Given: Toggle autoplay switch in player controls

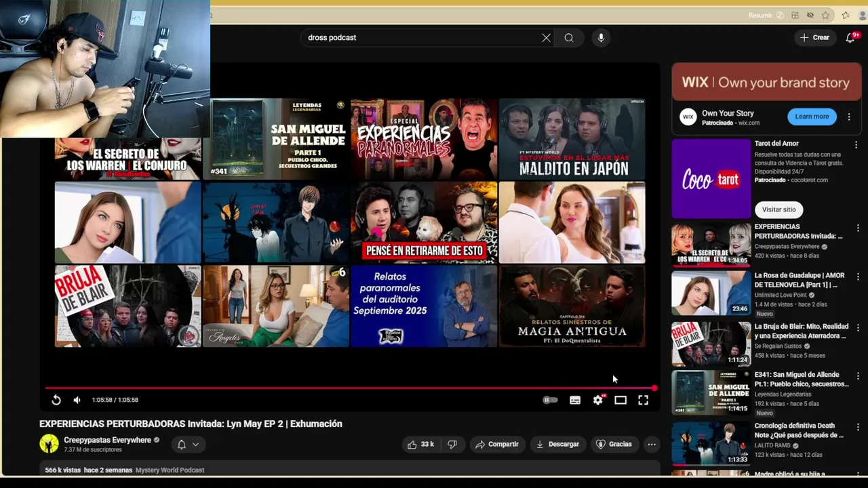Looking at the screenshot, I should click(x=550, y=400).
